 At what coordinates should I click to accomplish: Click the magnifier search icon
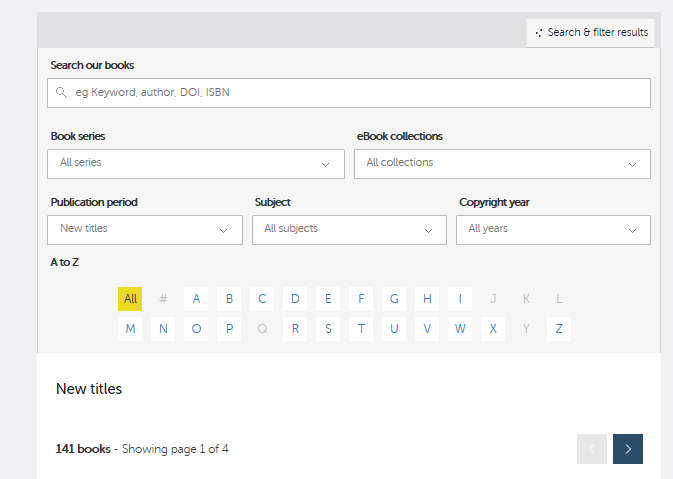click(x=61, y=92)
